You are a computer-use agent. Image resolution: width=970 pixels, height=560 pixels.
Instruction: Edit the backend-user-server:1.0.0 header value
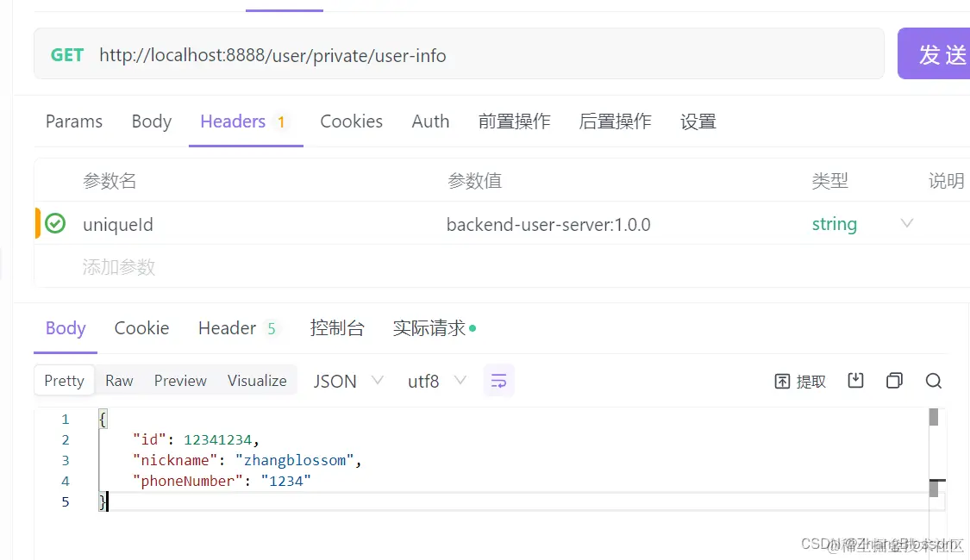548,224
